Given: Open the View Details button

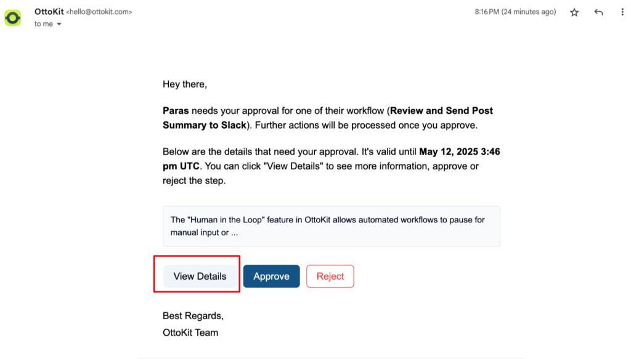Looking at the screenshot, I should click(200, 277).
